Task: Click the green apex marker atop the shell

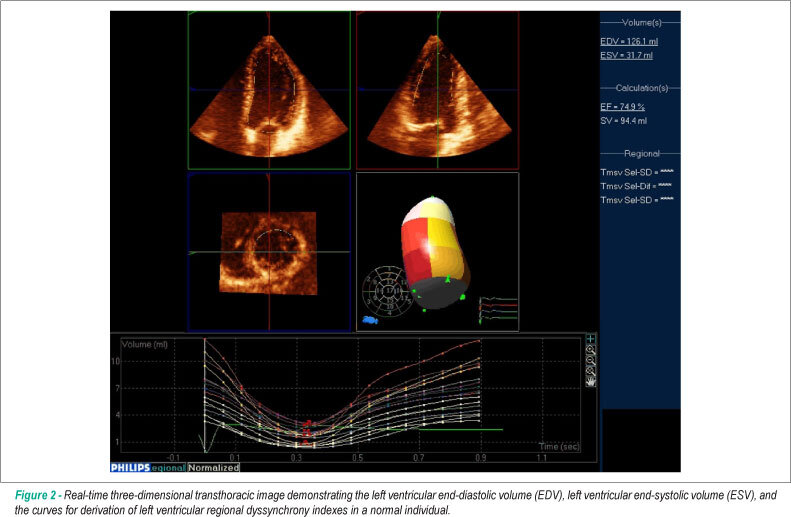Action: click(x=432, y=197)
